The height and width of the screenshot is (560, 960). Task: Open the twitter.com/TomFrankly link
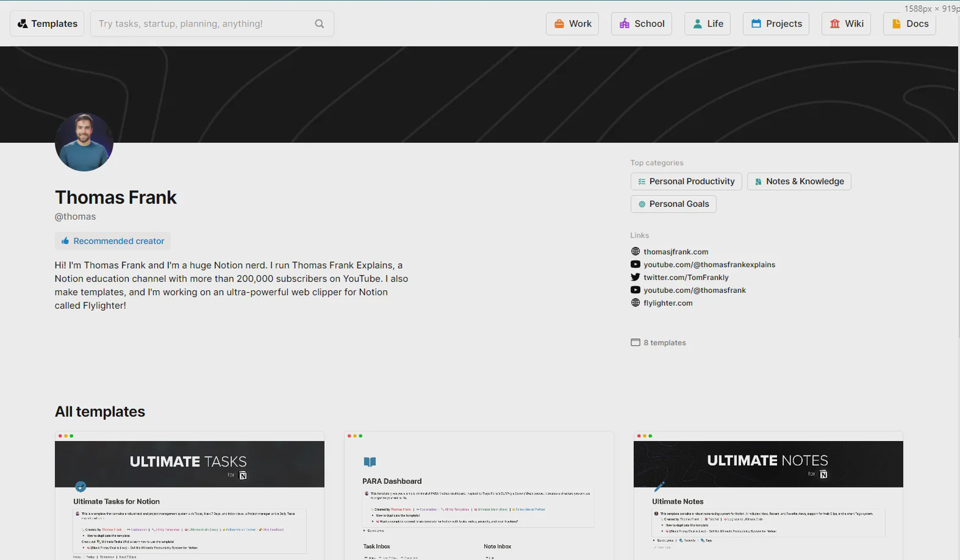pyautogui.click(x=686, y=277)
